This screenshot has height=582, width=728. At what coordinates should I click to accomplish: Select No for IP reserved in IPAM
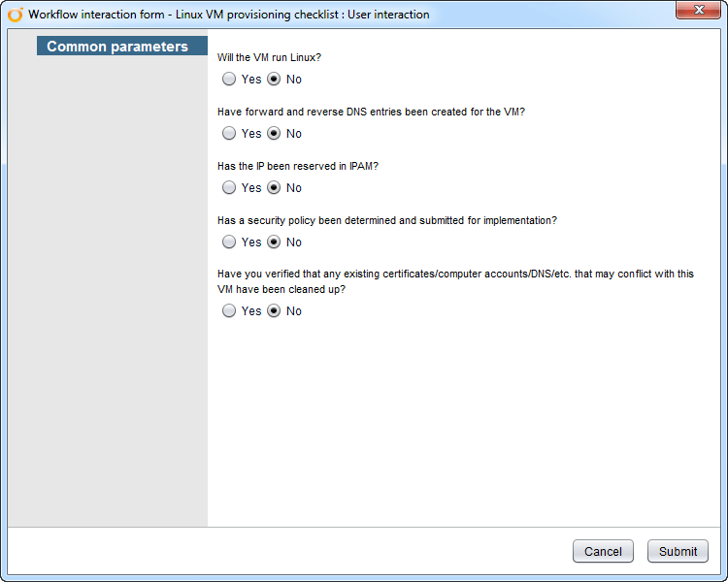274,188
